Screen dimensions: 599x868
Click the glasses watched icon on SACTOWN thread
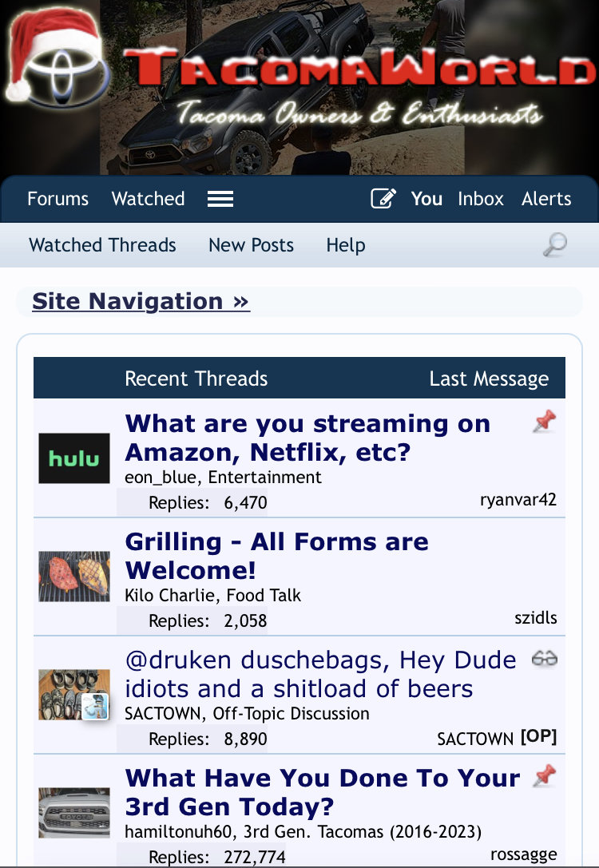click(544, 658)
